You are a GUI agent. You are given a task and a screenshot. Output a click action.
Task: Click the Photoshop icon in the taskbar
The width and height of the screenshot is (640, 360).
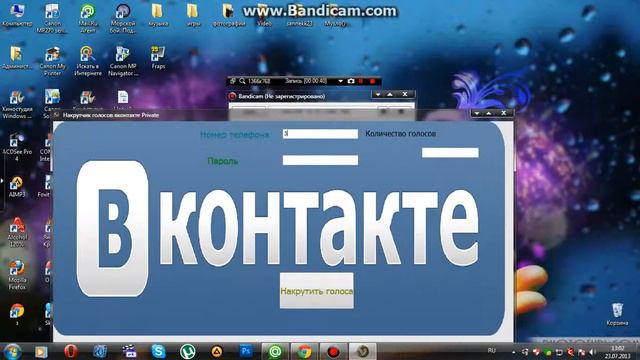pos(246,351)
